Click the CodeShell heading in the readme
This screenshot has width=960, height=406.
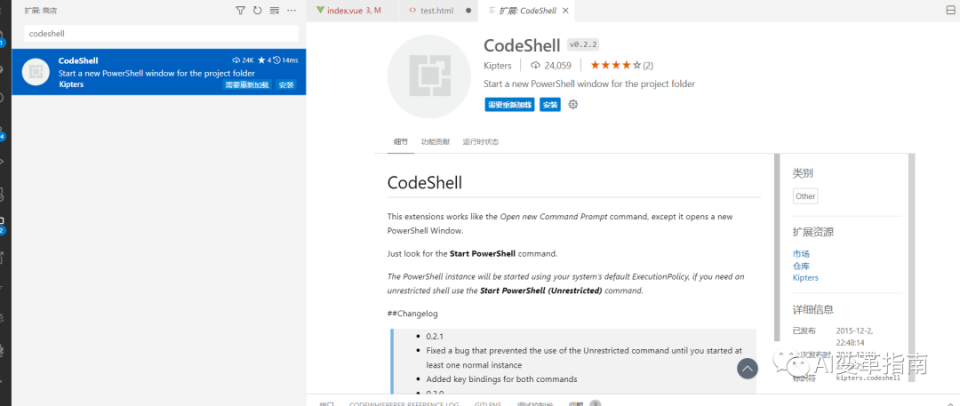(424, 183)
